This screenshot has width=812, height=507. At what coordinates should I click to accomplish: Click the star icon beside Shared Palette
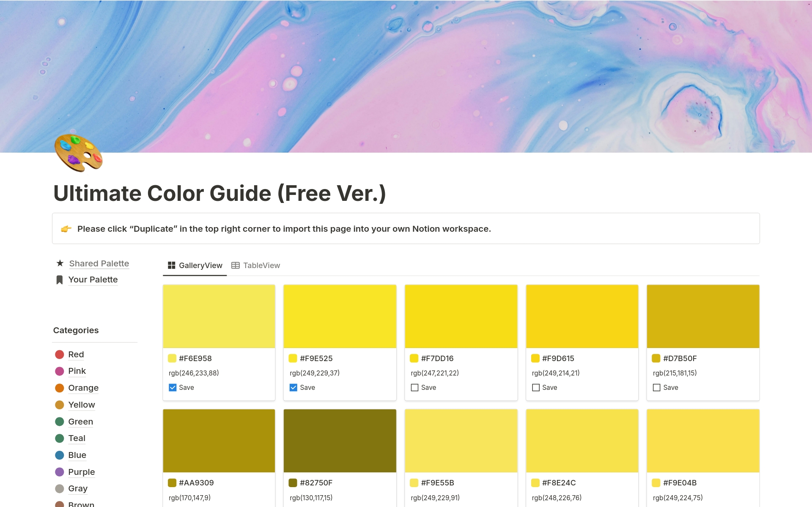[x=60, y=263]
